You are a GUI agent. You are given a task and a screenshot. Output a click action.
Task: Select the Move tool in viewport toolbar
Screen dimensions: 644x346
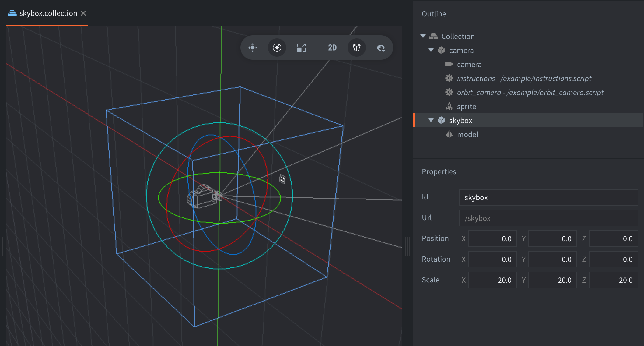pos(253,48)
